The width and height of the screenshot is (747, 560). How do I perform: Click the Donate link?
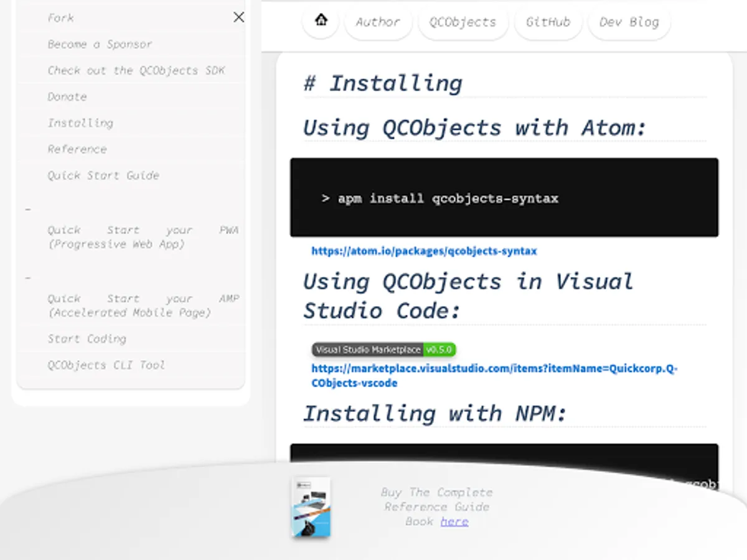coord(67,96)
